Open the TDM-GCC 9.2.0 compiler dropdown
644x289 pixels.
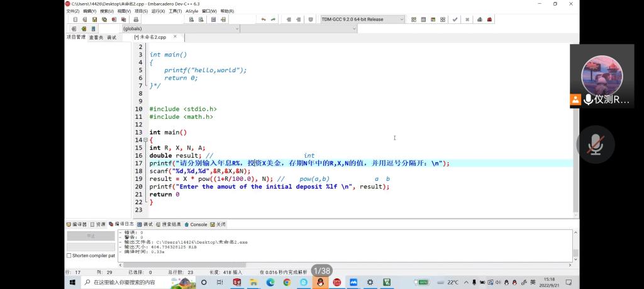pos(401,19)
